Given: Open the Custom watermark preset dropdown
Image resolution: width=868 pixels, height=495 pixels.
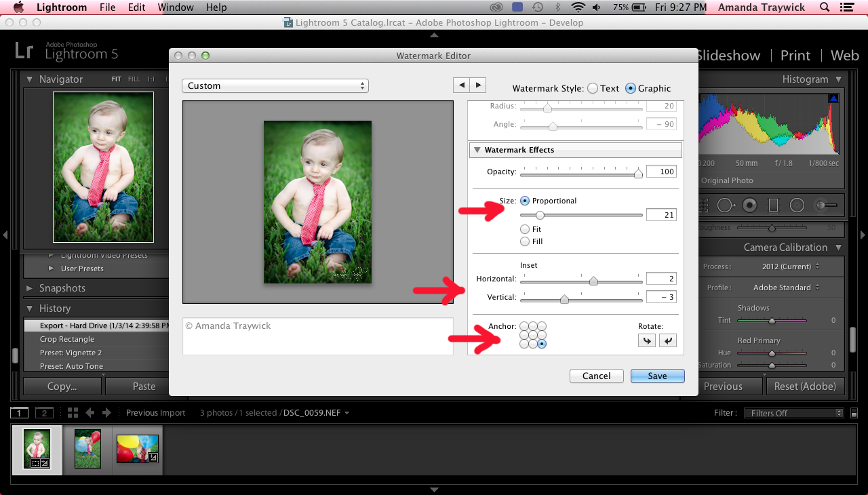Looking at the screenshot, I should tap(275, 85).
